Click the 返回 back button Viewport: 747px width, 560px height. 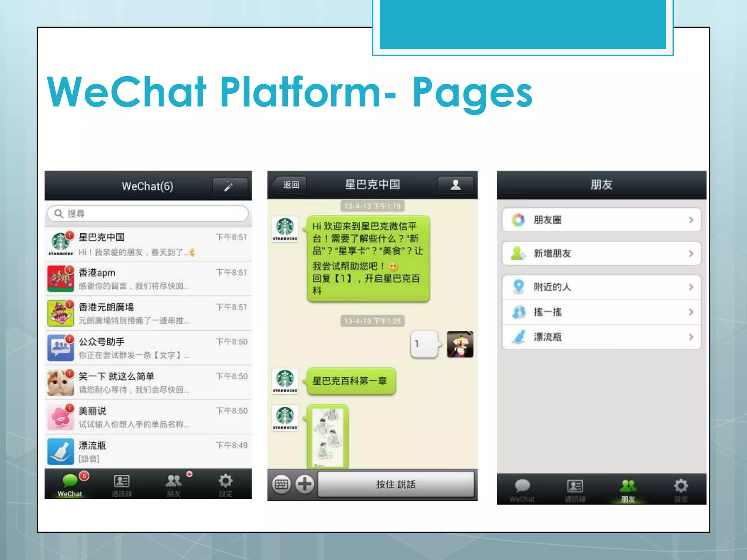pos(290,185)
